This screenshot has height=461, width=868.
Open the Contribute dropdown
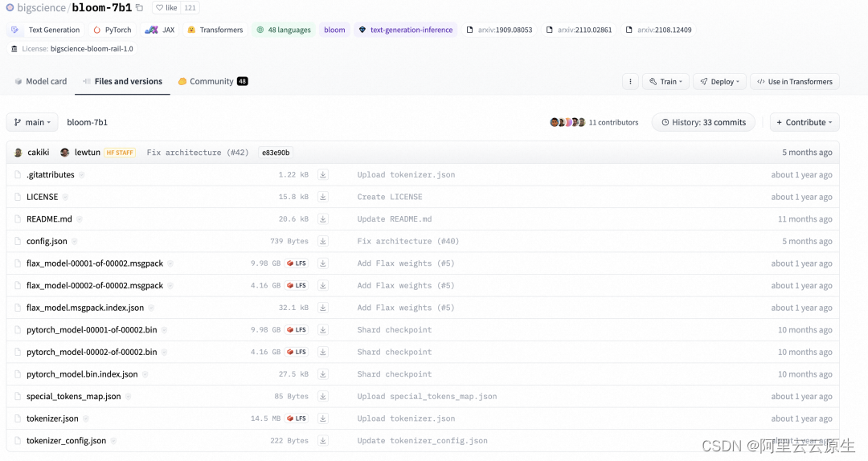coord(805,122)
